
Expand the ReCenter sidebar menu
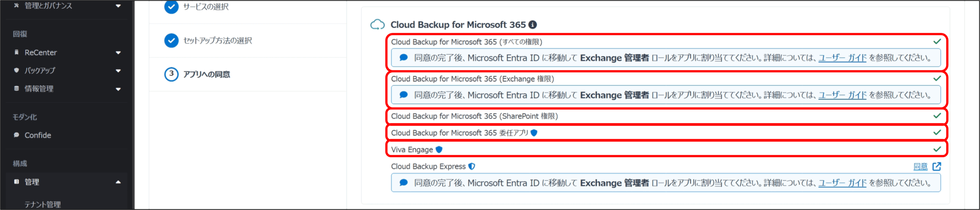coord(118,52)
